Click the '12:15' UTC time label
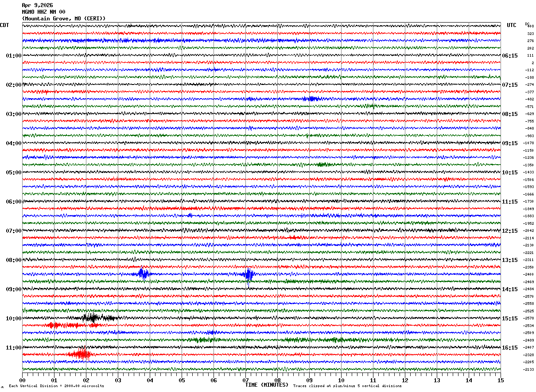Viewport: 536px width, 392px height. [510, 231]
